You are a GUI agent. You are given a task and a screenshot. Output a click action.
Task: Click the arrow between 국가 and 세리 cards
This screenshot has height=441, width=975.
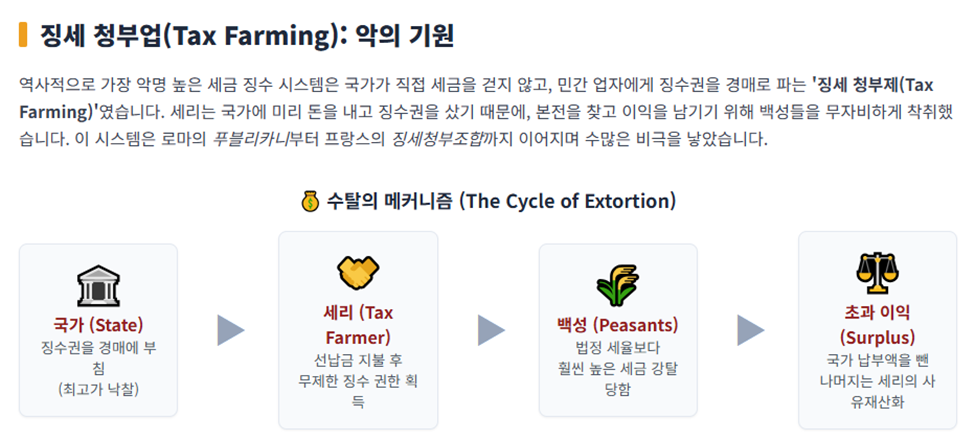point(231,330)
